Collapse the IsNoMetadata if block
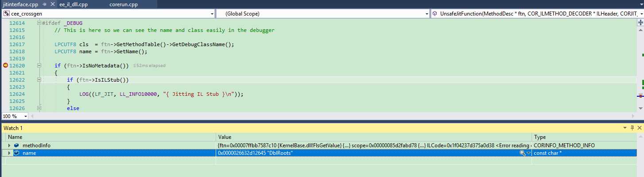 click(39, 66)
